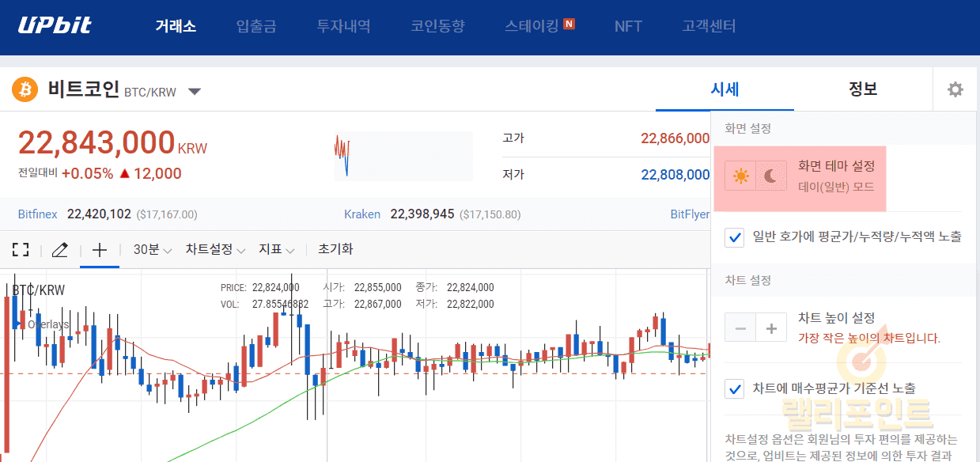Viewport: 980px width, 462px height.
Task: Click the orange Bitcoin coin icon
Action: coord(25,89)
